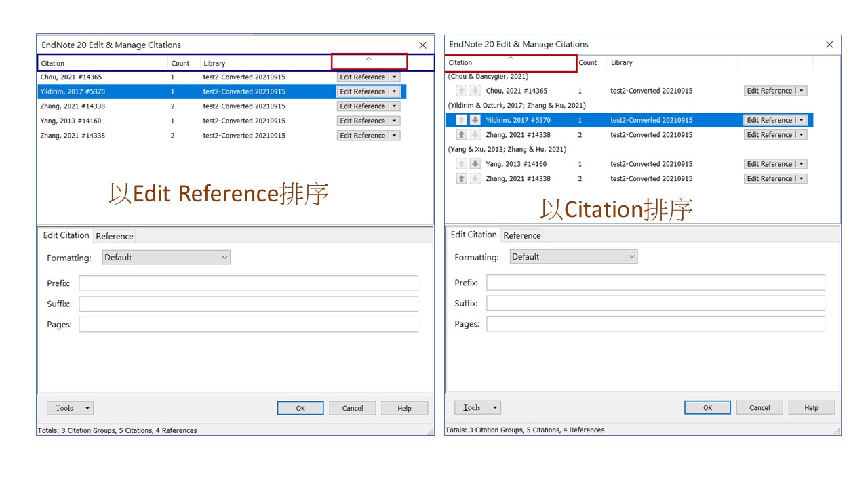868x488 pixels.
Task: Select group header (Chou & Dancygier, 2021)
Action: pos(488,77)
